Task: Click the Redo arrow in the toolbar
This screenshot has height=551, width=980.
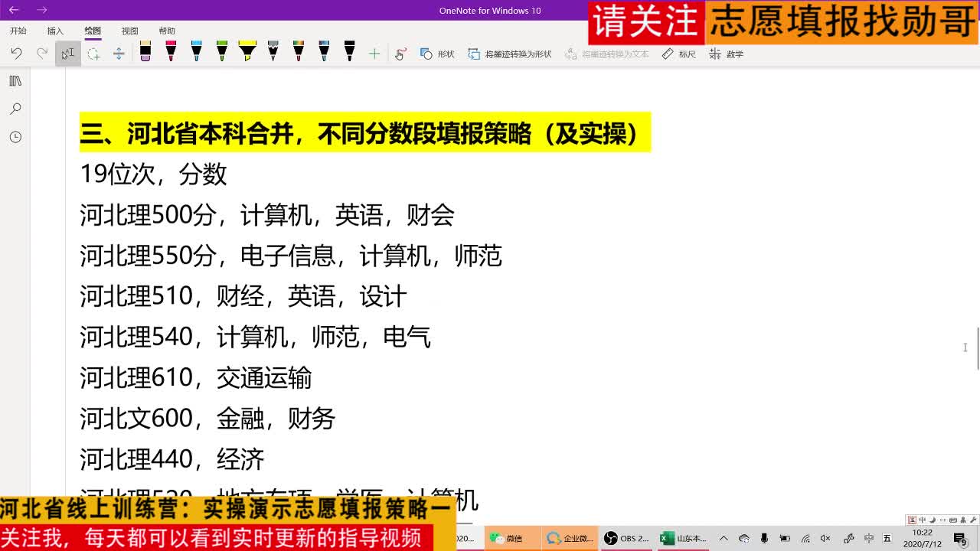Action: coord(42,54)
